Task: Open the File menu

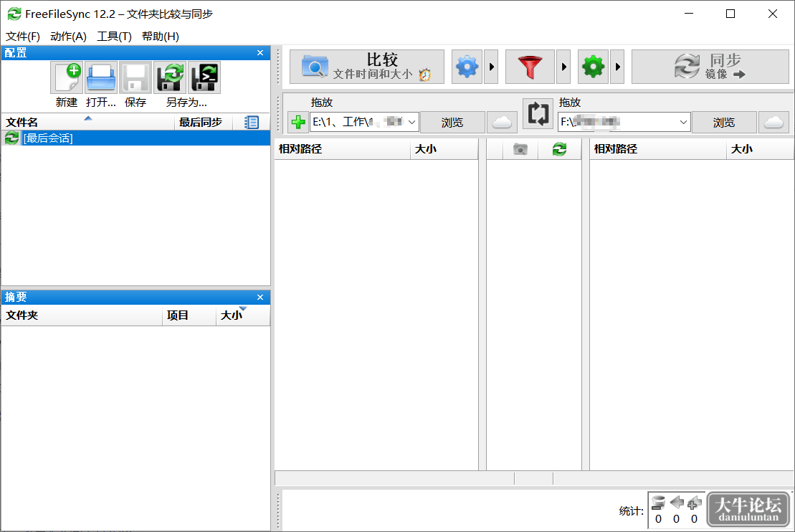Action: (x=23, y=37)
